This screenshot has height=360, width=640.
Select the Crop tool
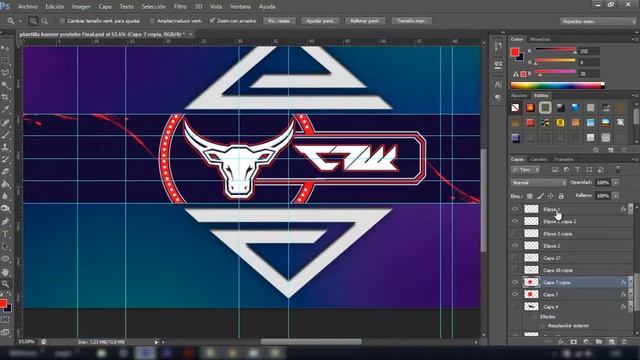(5, 97)
